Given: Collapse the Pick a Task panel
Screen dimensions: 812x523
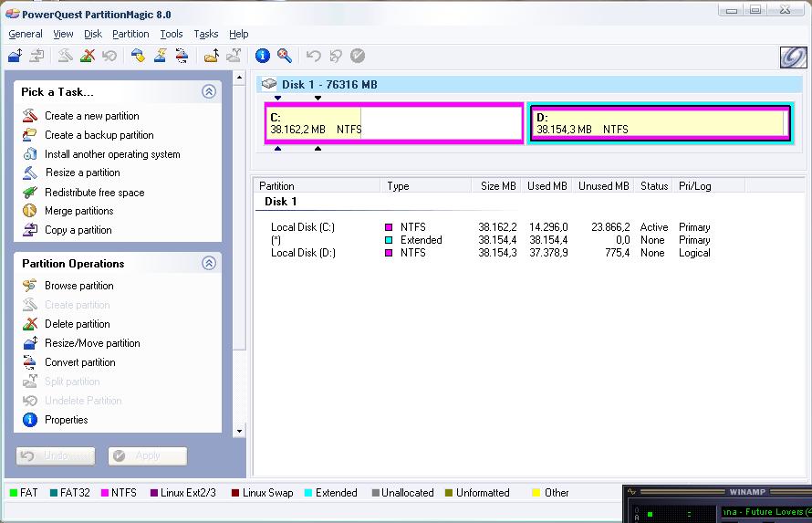Looking at the screenshot, I should (209, 91).
